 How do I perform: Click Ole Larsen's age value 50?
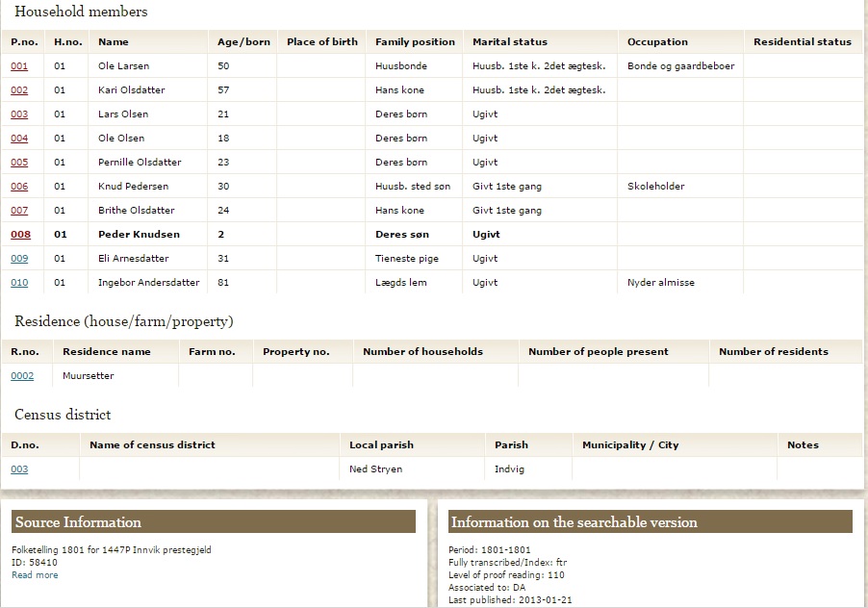223,65
